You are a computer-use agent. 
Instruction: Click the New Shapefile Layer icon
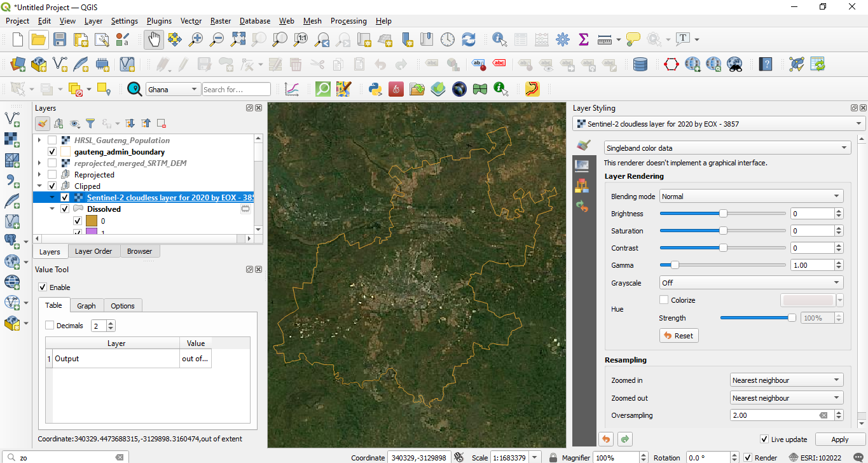pyautogui.click(x=60, y=64)
